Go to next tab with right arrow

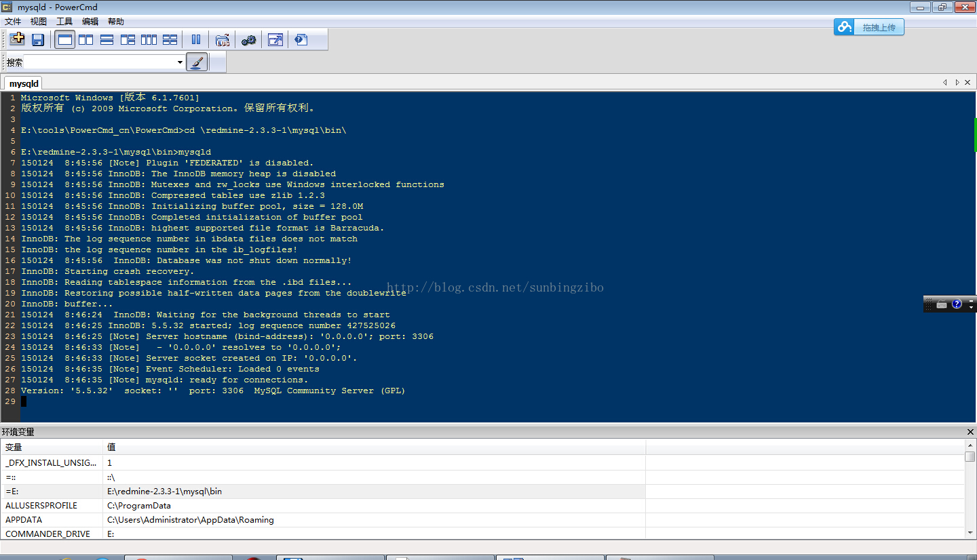coord(957,83)
